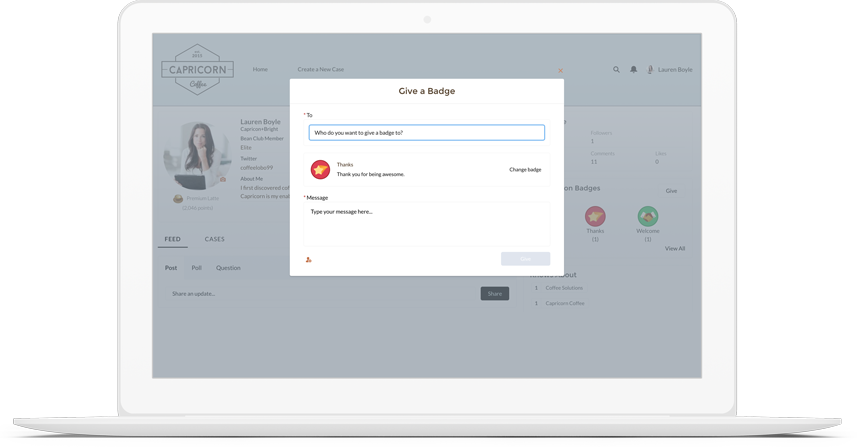Click Lauren Boyle's avatar in header
The width and height of the screenshot is (857, 447).
650,70
